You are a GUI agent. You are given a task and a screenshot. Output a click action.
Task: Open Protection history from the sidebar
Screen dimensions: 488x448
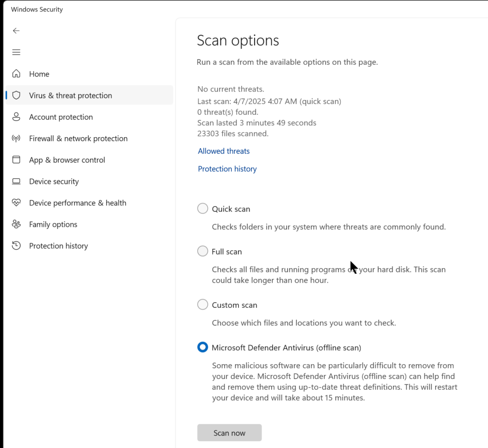(x=89, y=245)
